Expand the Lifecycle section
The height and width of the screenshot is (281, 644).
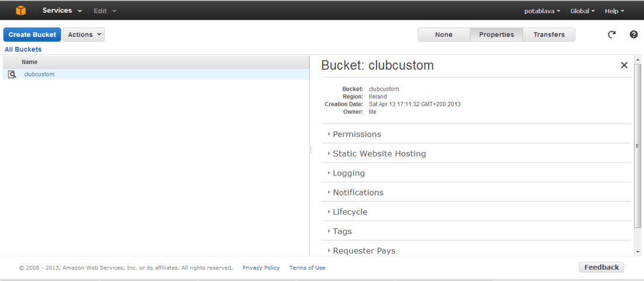click(x=476, y=212)
